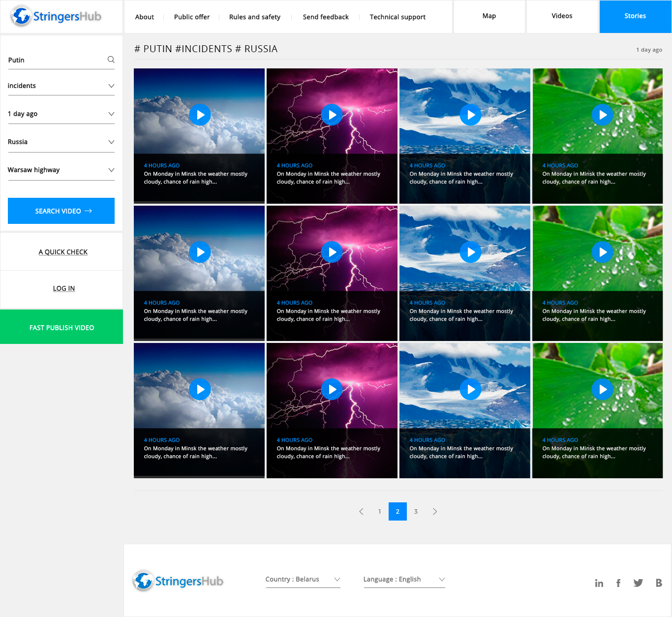Play the first clouds video

[200, 115]
